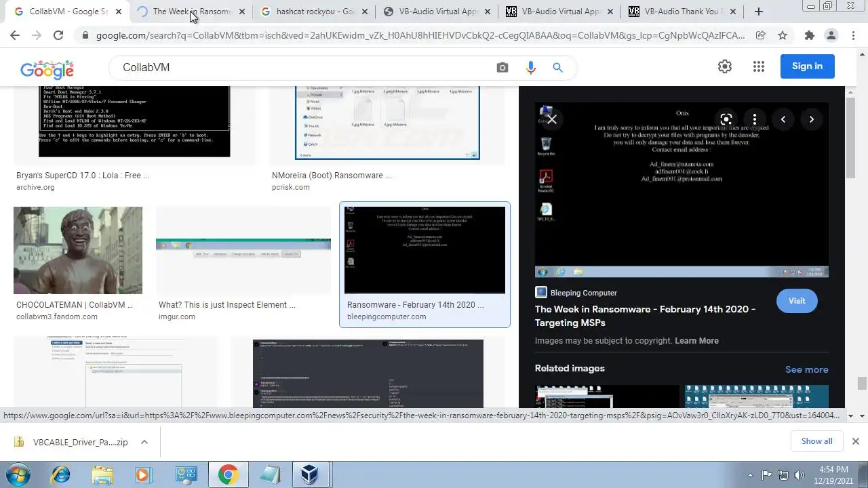Open VBCABLE download options chevron
Screen dimensions: 868x488
(x=144, y=442)
